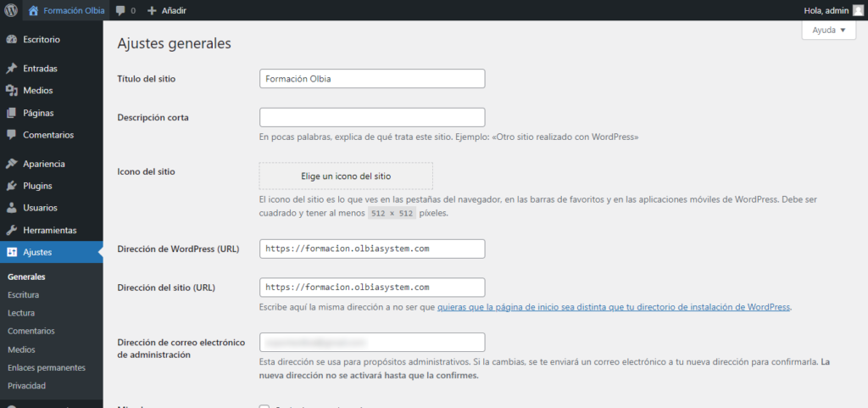Screen dimensions: 868x408
Task: Click the Apariencia paintbrush icon
Action: [x=11, y=164]
